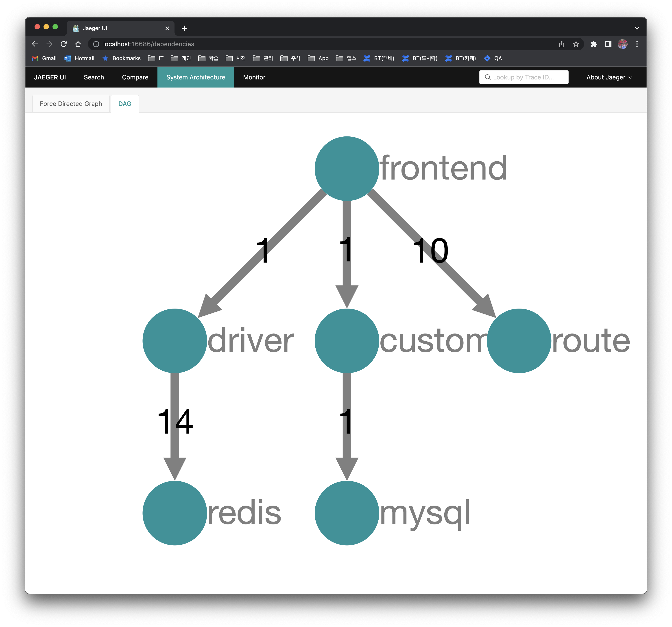Bookmark this page using the star icon
672x627 pixels.
point(576,44)
